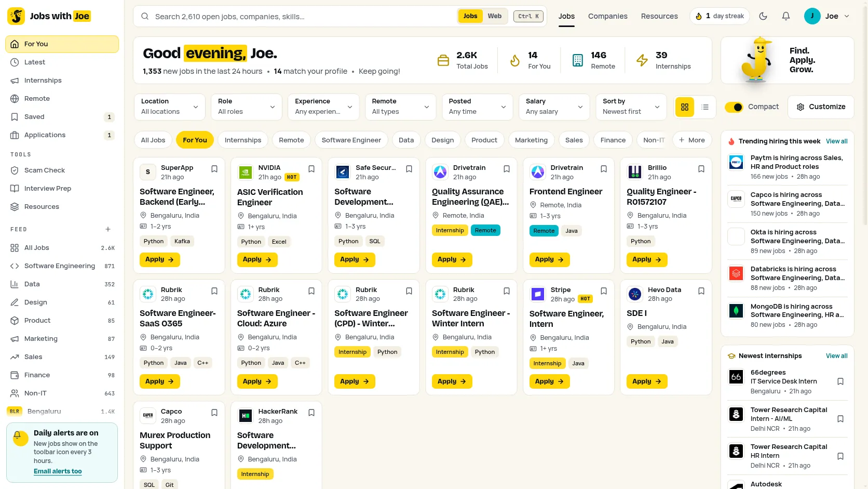Open notifications bell in the header

786,16
